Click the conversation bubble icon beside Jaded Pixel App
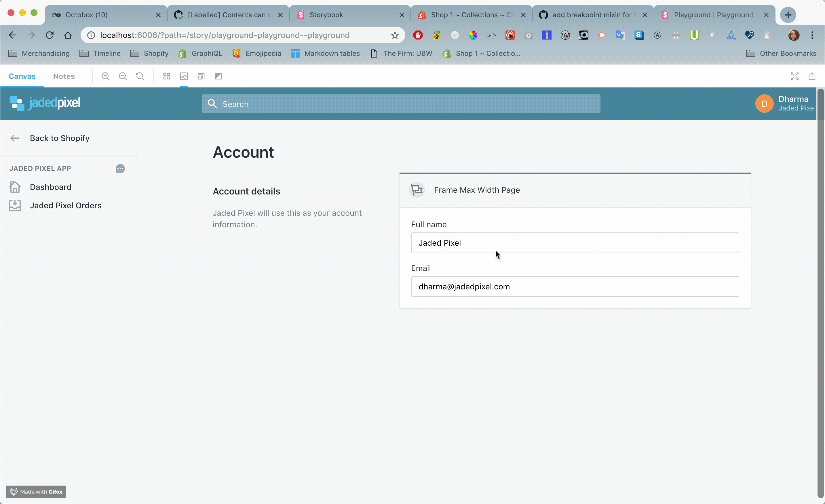This screenshot has width=825, height=504. click(120, 169)
